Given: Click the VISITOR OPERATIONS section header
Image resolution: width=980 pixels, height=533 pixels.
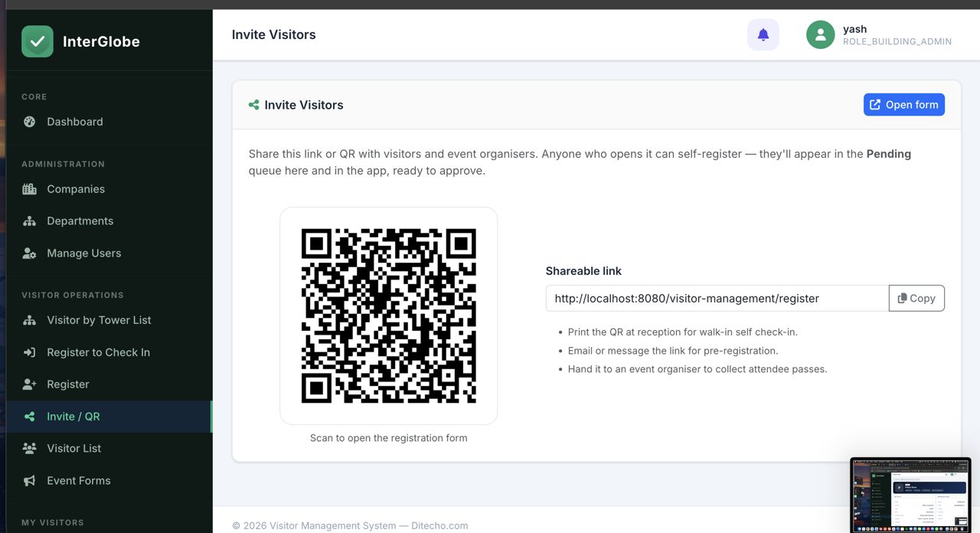Looking at the screenshot, I should (x=73, y=295).
